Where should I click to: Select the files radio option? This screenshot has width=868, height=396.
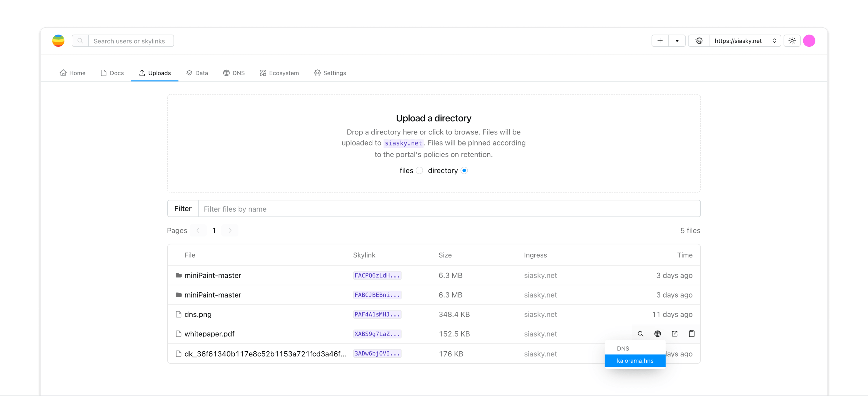coord(419,171)
